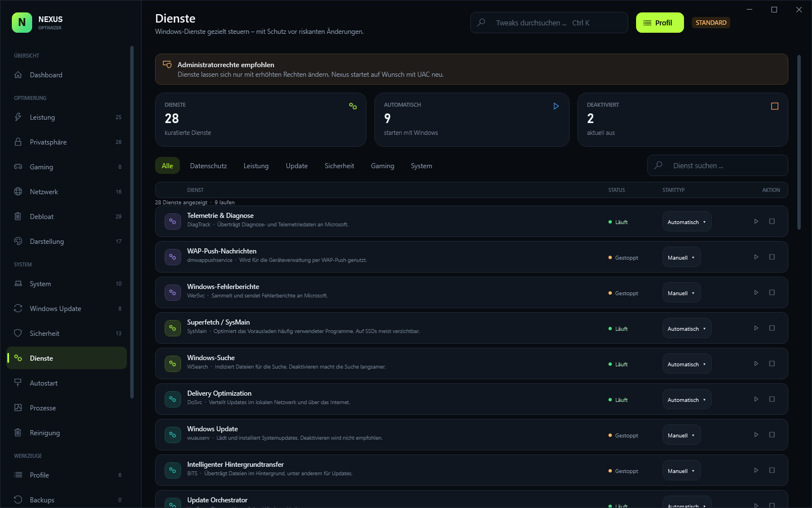The height and width of the screenshot is (508, 812).
Task: Click the sidebar vertical scrollbar
Action: click(132, 222)
